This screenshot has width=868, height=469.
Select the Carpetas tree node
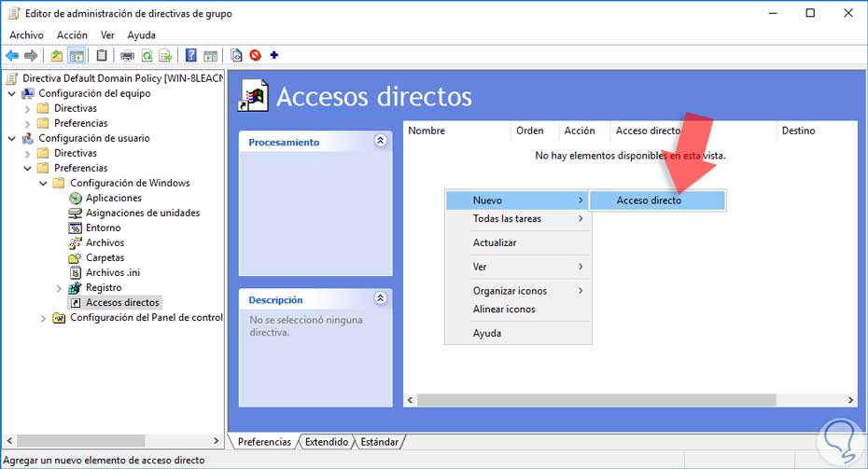coord(105,257)
